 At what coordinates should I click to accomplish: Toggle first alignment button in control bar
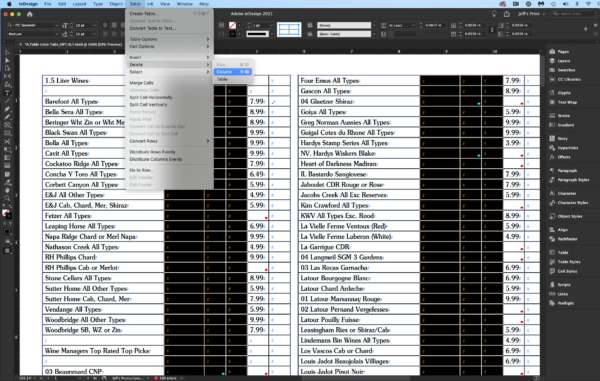[x=105, y=25]
